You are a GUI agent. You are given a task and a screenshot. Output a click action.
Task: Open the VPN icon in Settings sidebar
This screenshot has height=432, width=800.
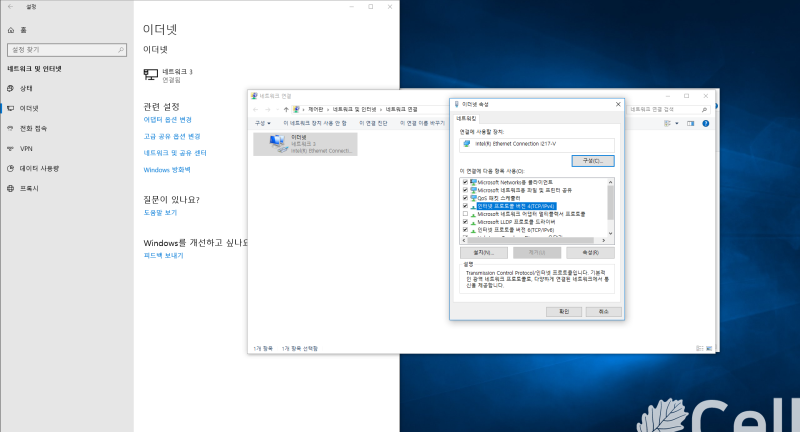click(11, 148)
